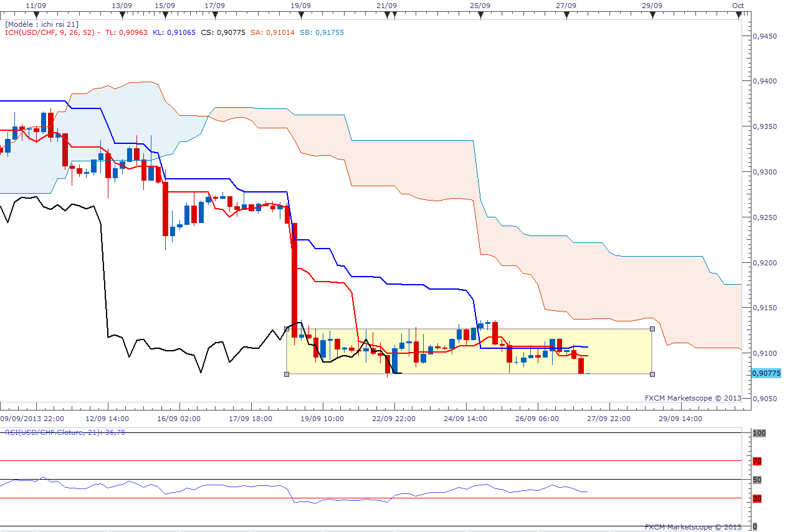Image resolution: width=787 pixels, height=532 pixels.
Task: Select bottom-right handle of yellow rectangle
Action: (652, 374)
